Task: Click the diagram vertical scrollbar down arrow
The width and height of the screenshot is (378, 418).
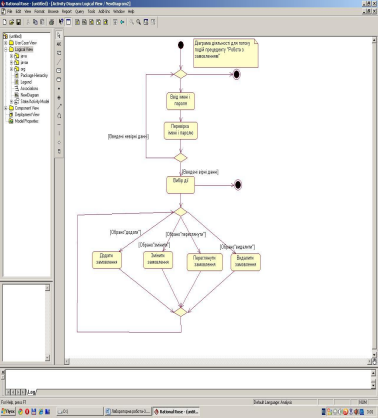Action: point(374,354)
